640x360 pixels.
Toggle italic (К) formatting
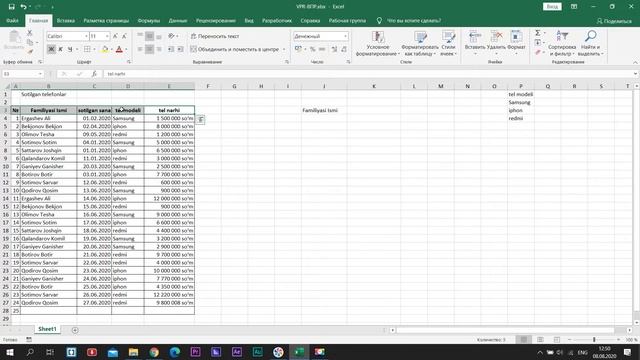(60, 49)
